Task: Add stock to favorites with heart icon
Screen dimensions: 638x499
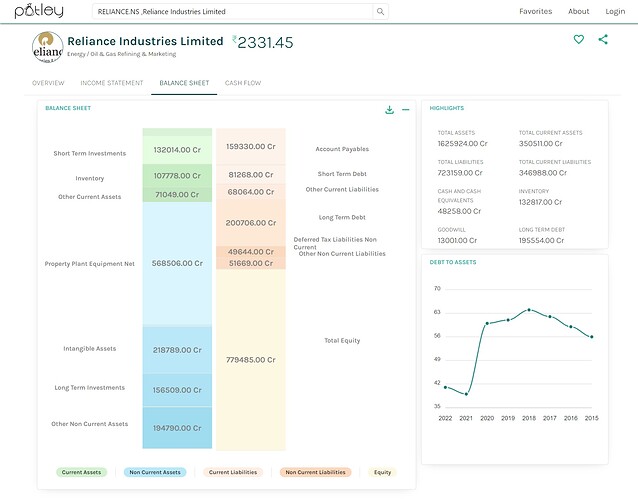Action: click(x=579, y=39)
